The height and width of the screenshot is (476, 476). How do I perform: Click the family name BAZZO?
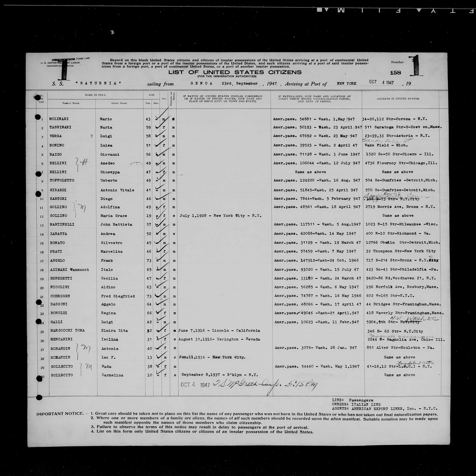pos(55,154)
